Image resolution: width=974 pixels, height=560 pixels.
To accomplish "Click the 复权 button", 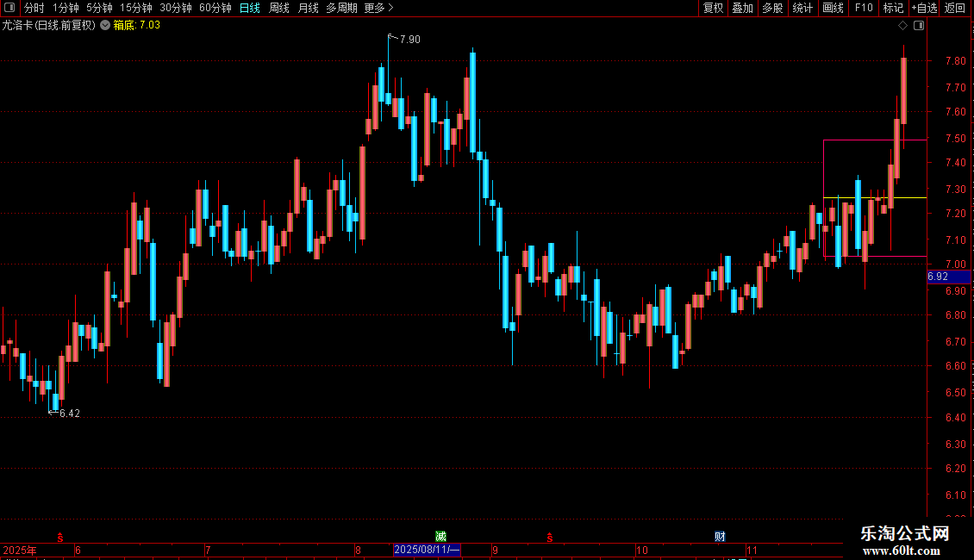I will 713,8.
